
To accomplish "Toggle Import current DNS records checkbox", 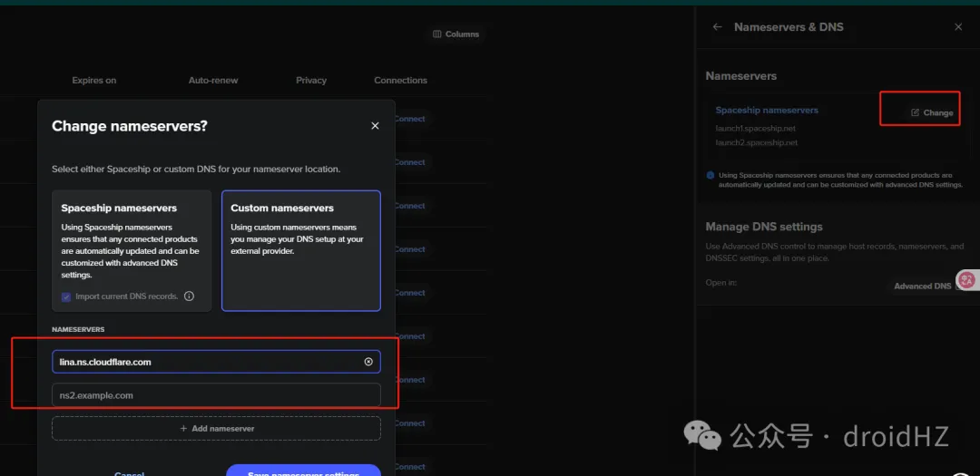I will [66, 296].
